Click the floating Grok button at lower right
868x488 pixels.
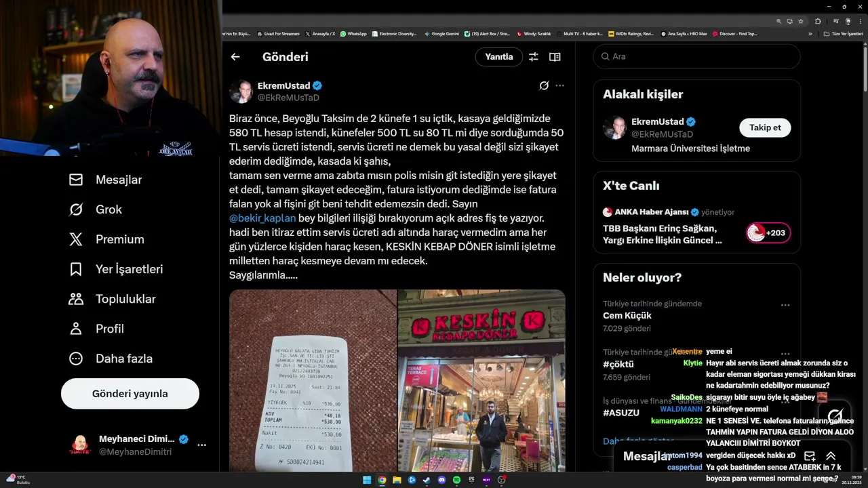835,415
